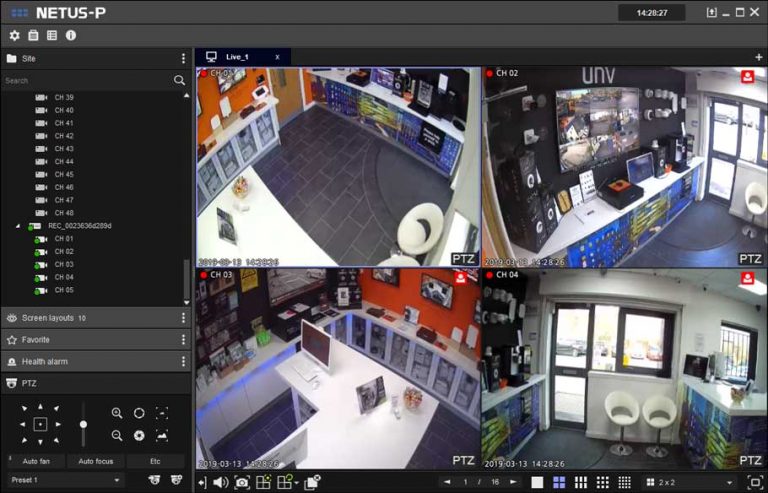The image size is (768, 493).
Task: Click the PTZ zoom in magnifier icon
Action: coord(117,413)
